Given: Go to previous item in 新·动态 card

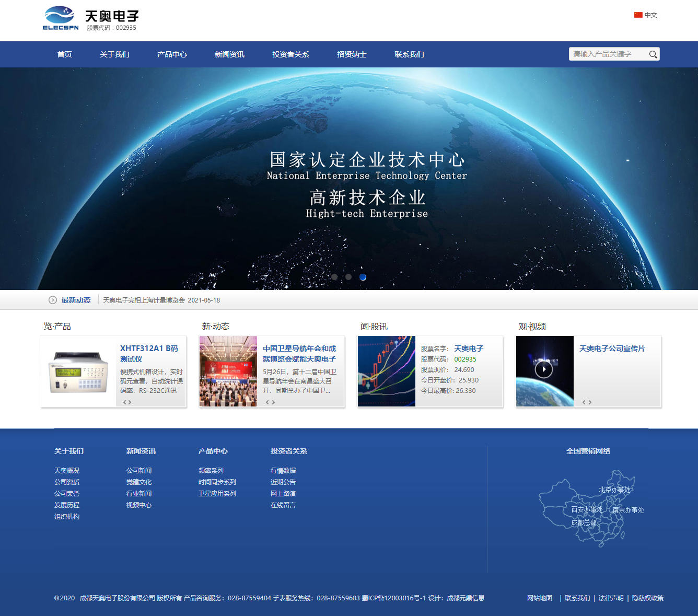Looking at the screenshot, I should 267,402.
